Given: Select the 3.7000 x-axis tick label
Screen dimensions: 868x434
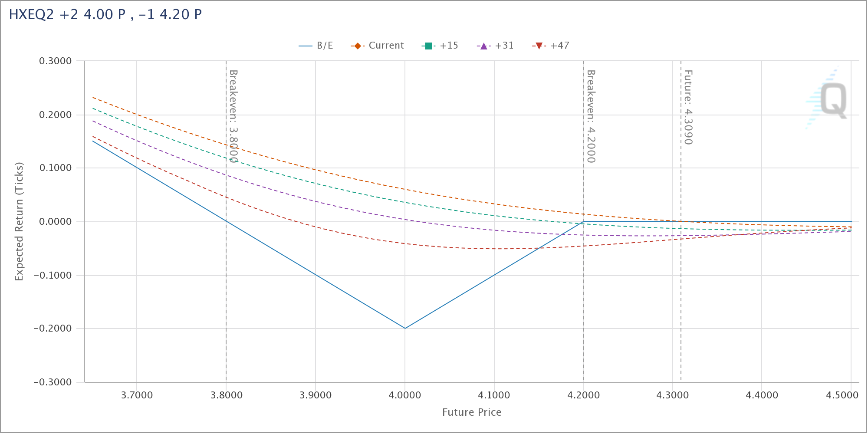Looking at the screenshot, I should coord(137,395).
